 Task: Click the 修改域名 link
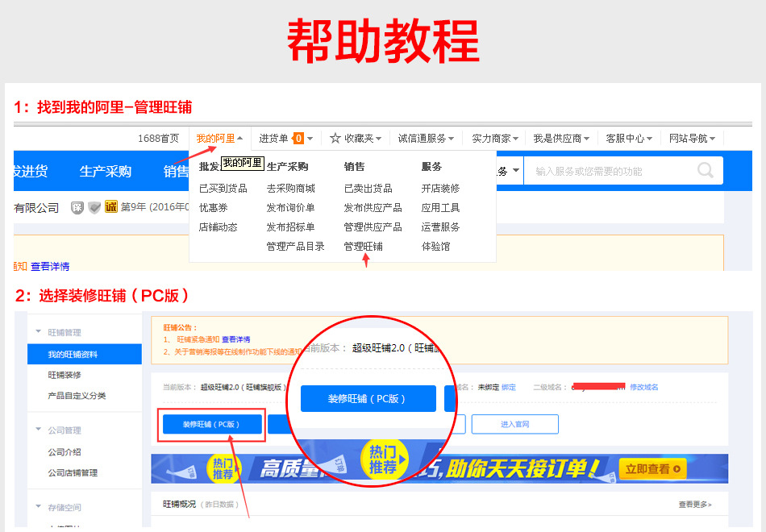tap(644, 387)
